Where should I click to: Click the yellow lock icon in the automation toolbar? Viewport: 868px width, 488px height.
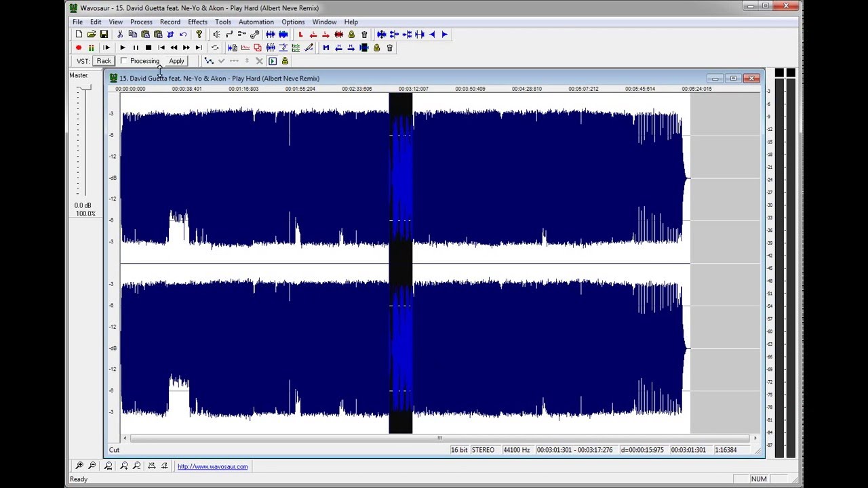(x=285, y=61)
